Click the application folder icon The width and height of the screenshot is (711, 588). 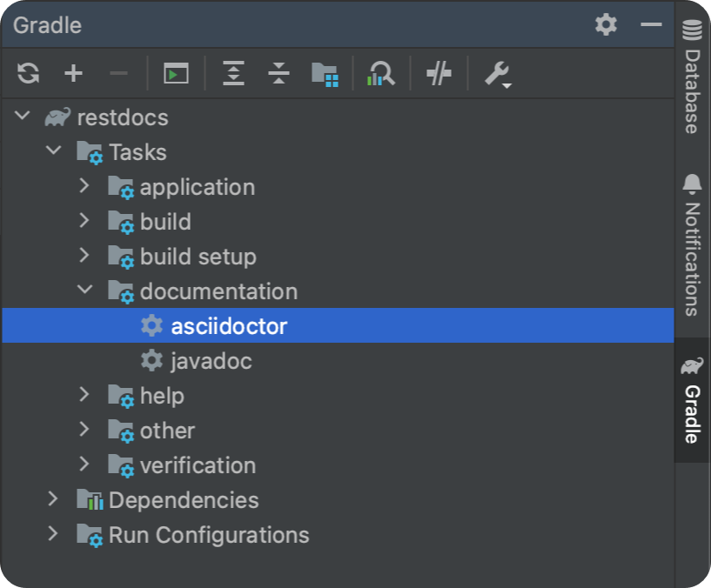click(121, 188)
